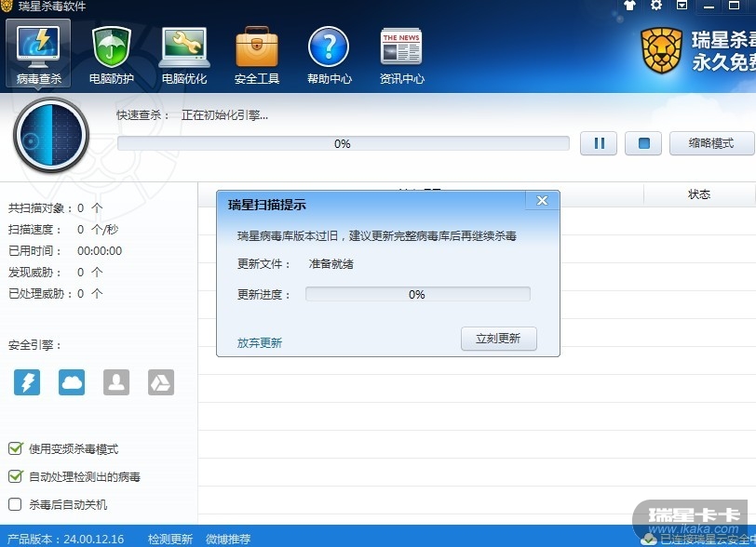Screen dimensions: 756x547
Task: Click the skin shirt icon in title bar
Action: point(629,6)
